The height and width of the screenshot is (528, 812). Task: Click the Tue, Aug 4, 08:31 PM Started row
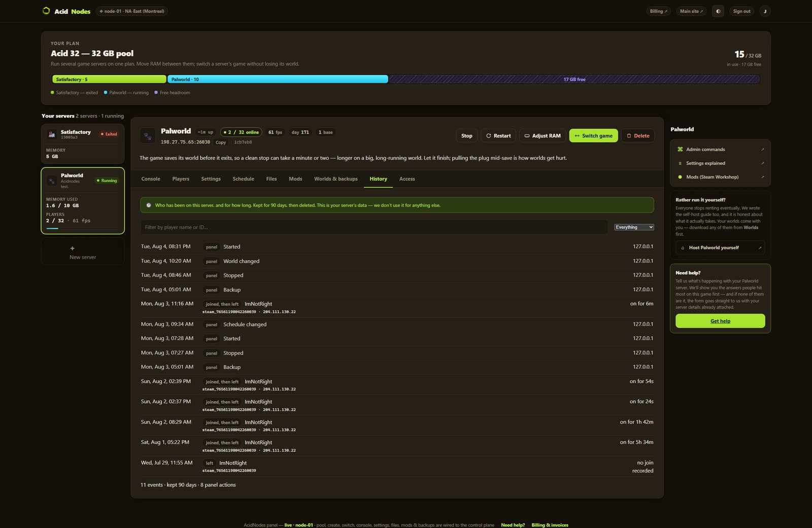(x=397, y=247)
